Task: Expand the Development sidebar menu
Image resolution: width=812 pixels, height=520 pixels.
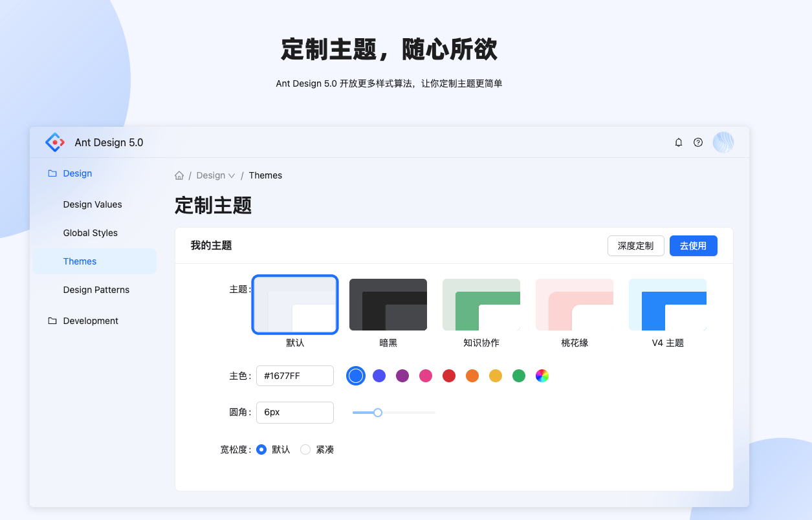Action: [94, 321]
